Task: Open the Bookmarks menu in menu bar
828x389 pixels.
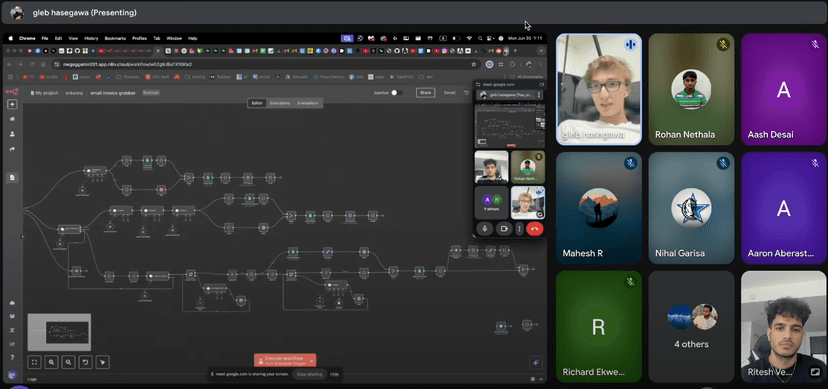Action: (x=115, y=38)
